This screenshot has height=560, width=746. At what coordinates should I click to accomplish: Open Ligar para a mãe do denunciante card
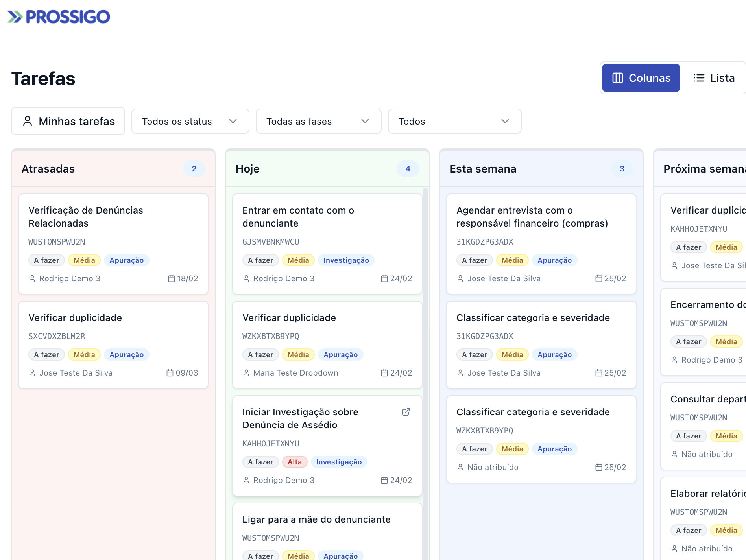tap(327, 532)
